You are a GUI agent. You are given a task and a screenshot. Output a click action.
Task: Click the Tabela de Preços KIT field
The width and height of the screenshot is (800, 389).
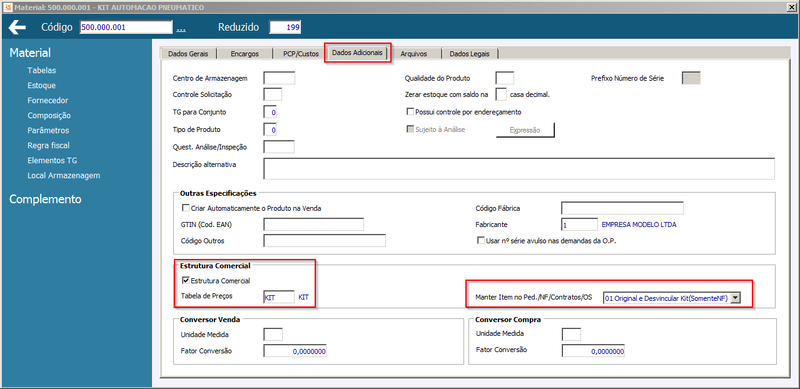[279, 297]
